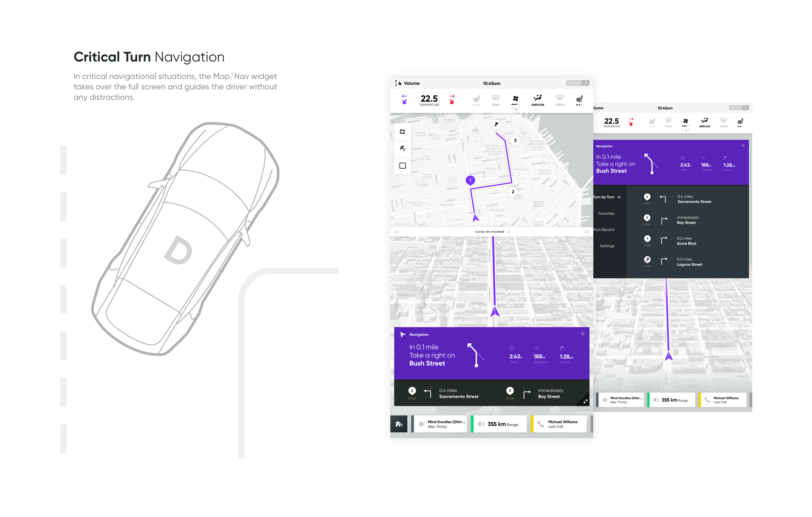This screenshot has width=812, height=517.
Task: Click the destination flag pin beside Laguna Street
Action: click(x=647, y=260)
